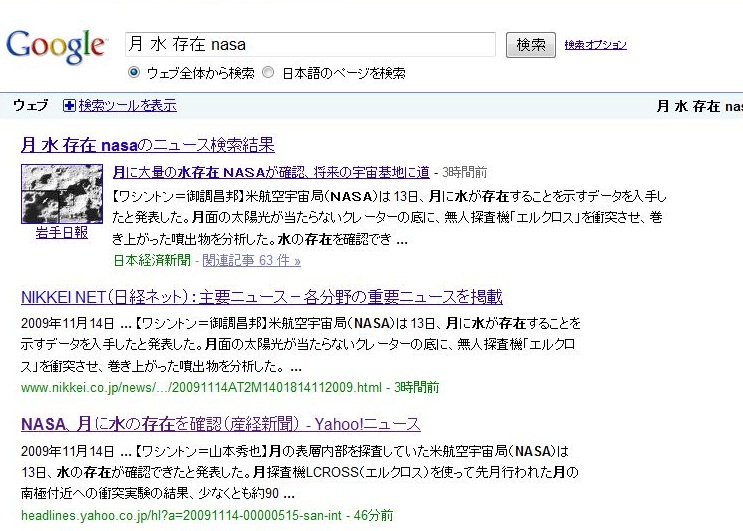The image size is (743, 531).
Task: Select the ウェブ tab label
Action: [x=31, y=105]
